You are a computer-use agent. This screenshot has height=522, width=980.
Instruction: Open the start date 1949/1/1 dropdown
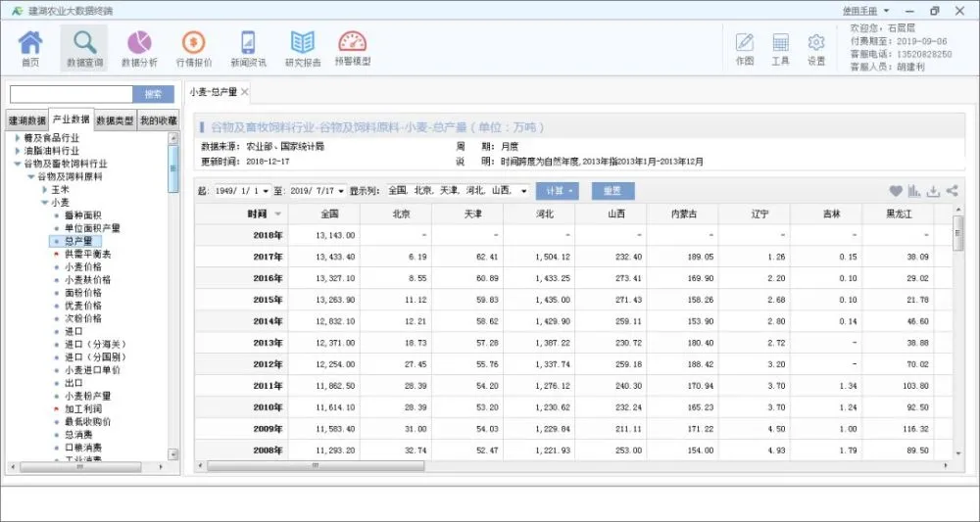click(267, 191)
